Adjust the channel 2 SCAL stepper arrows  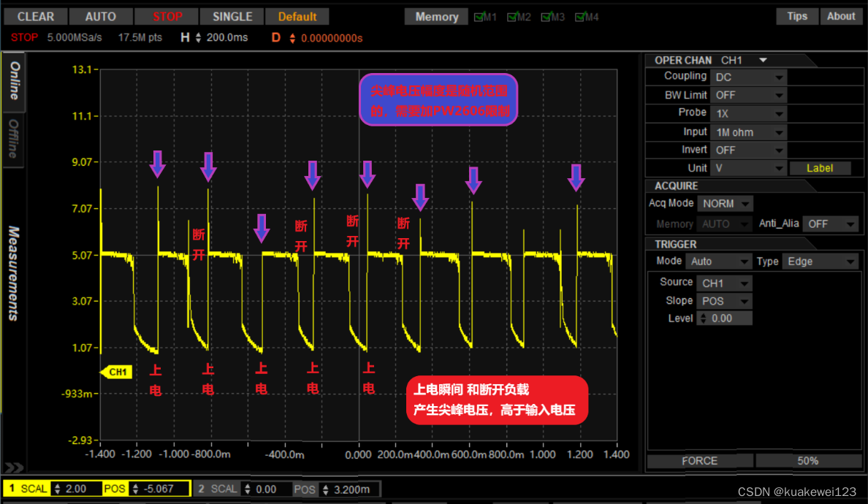coord(248,489)
